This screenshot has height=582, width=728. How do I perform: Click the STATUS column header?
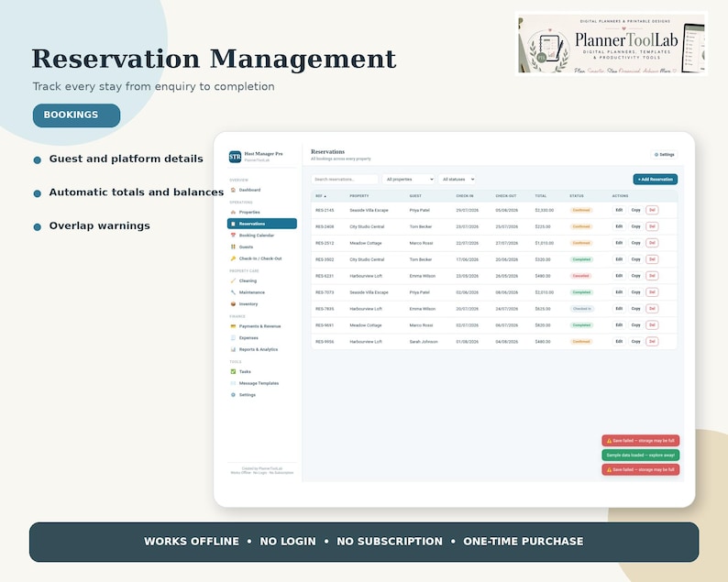tap(577, 196)
